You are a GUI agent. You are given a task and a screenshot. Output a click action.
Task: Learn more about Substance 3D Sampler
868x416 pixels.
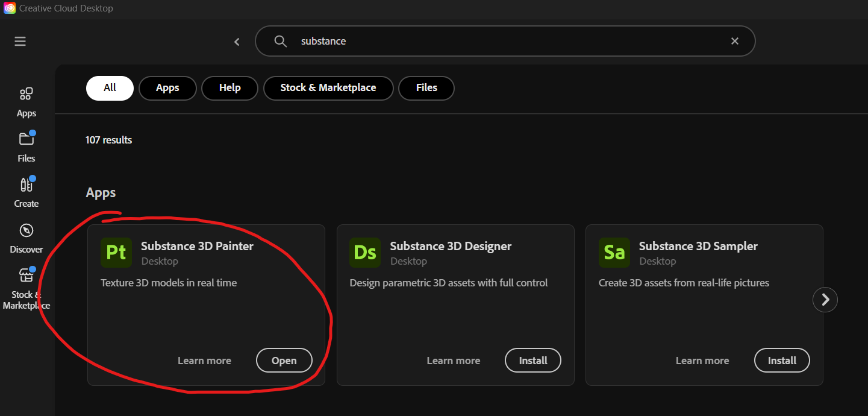coord(702,361)
